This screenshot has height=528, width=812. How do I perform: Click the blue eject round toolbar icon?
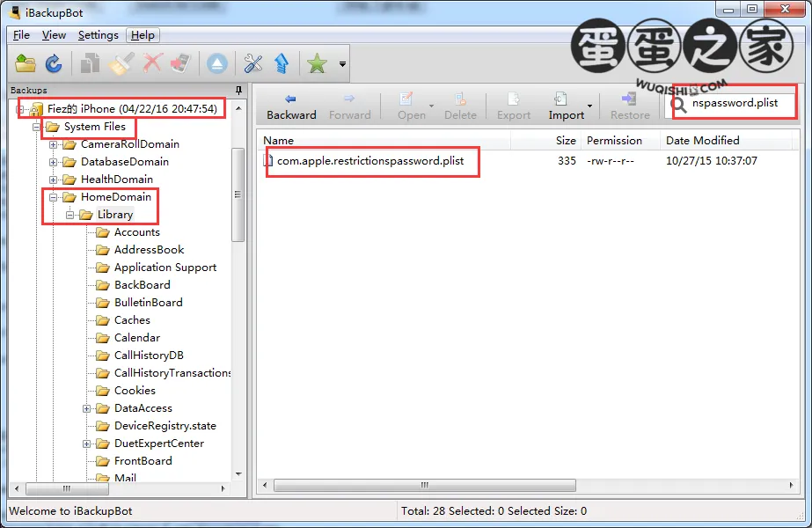217,63
